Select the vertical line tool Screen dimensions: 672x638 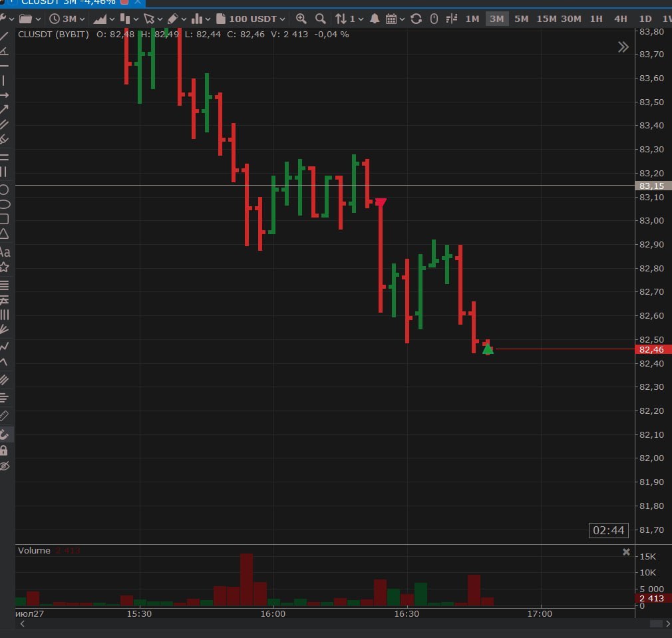tap(4, 80)
